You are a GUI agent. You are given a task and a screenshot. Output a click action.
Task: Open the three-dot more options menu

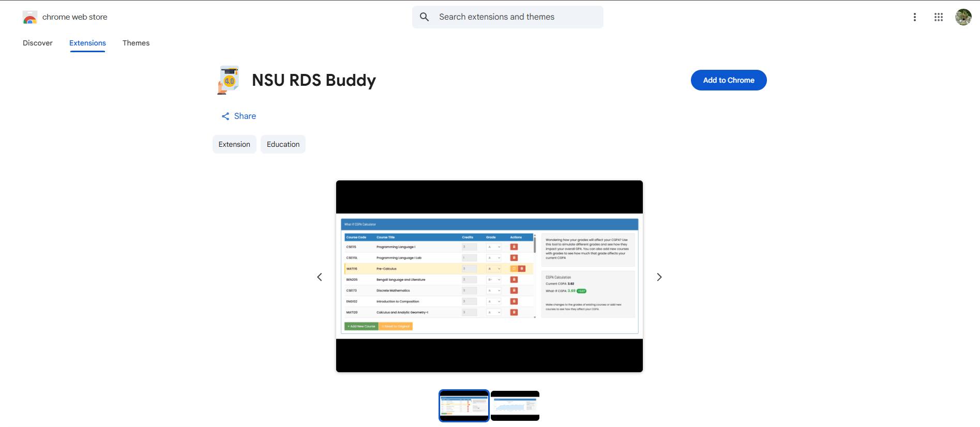(x=915, y=17)
